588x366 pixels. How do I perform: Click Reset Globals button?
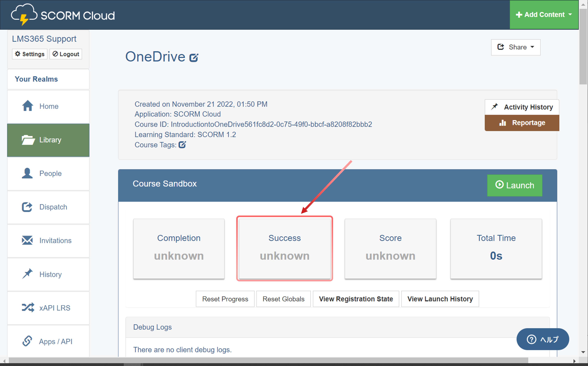(283, 299)
